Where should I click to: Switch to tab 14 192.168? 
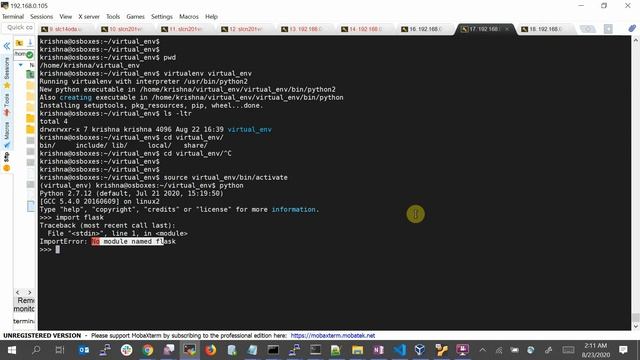365,29
